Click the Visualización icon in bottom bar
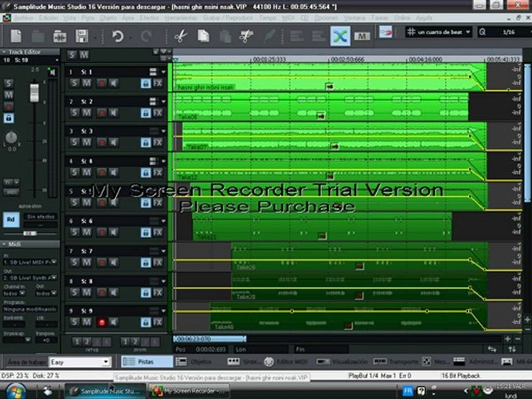Screen dimensions: 532x399 click(x=323, y=362)
